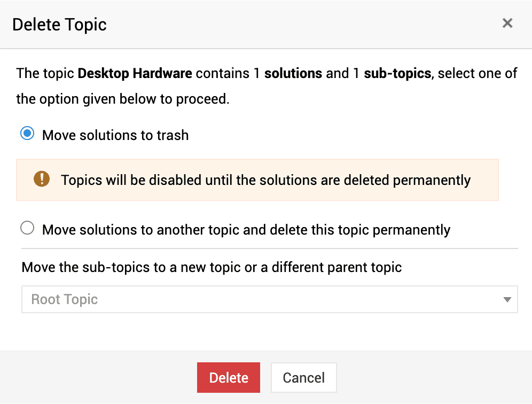
Task: Click the Move the sub-topics instruction label
Action: tap(212, 267)
